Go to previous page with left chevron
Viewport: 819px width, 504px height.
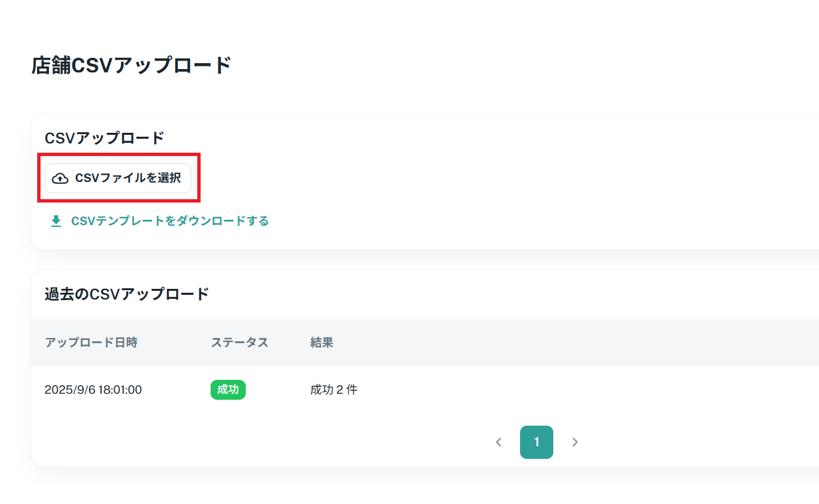[x=499, y=442]
